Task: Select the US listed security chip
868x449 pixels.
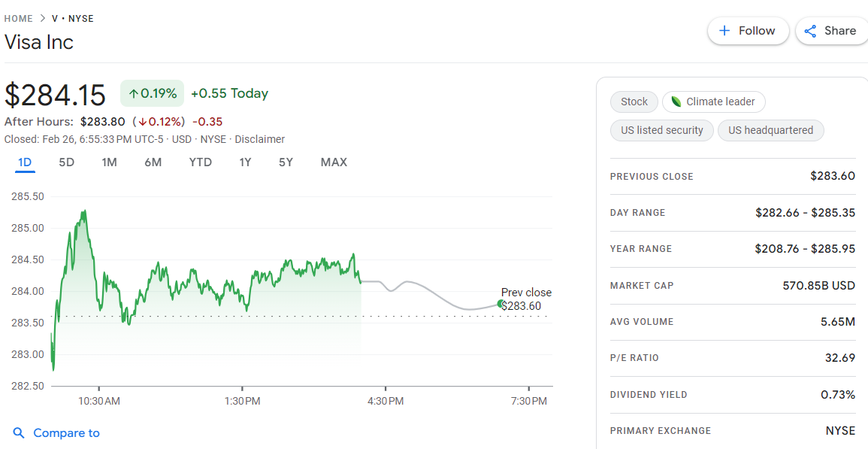Action: click(662, 131)
